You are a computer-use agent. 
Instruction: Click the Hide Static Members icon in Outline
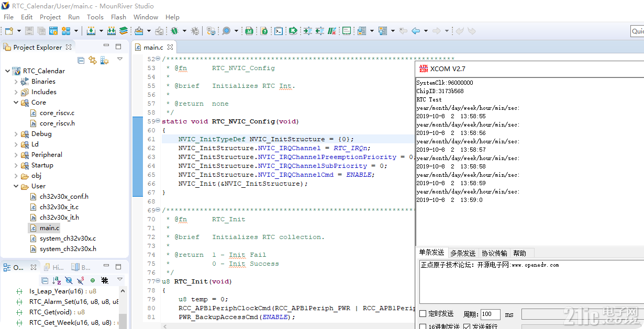click(81, 280)
